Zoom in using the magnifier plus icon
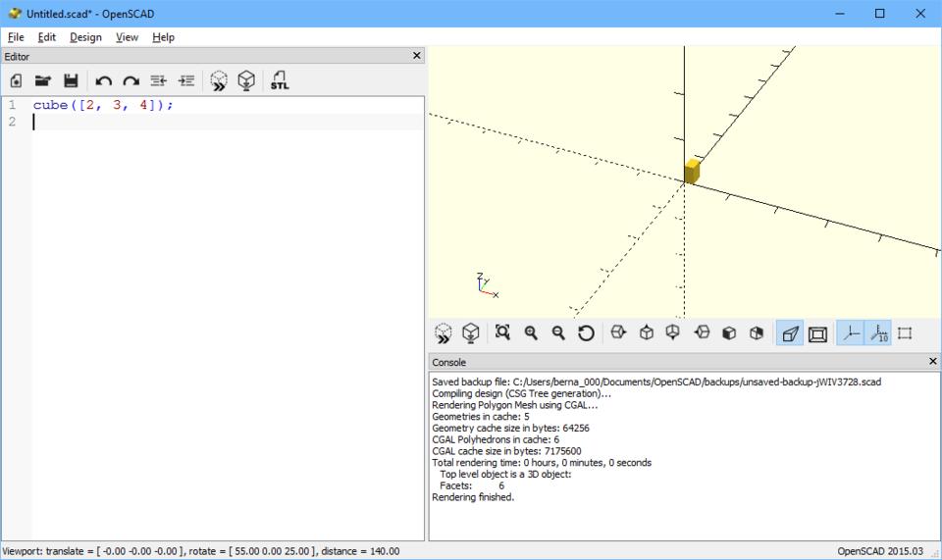The width and height of the screenshot is (942, 560). (531, 333)
